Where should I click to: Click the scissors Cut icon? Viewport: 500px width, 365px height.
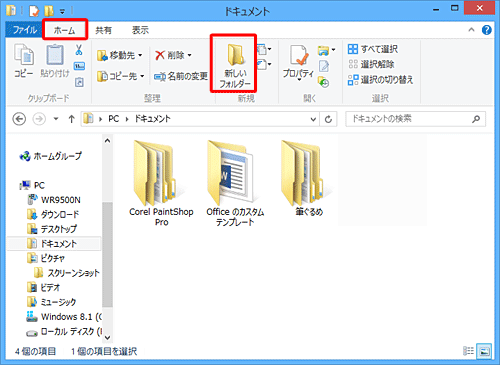coord(79,50)
